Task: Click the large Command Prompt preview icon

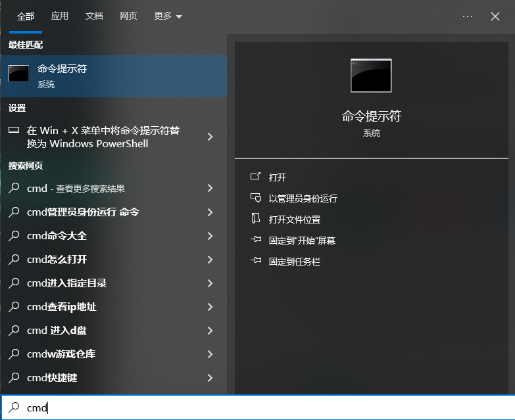Action: [371, 76]
